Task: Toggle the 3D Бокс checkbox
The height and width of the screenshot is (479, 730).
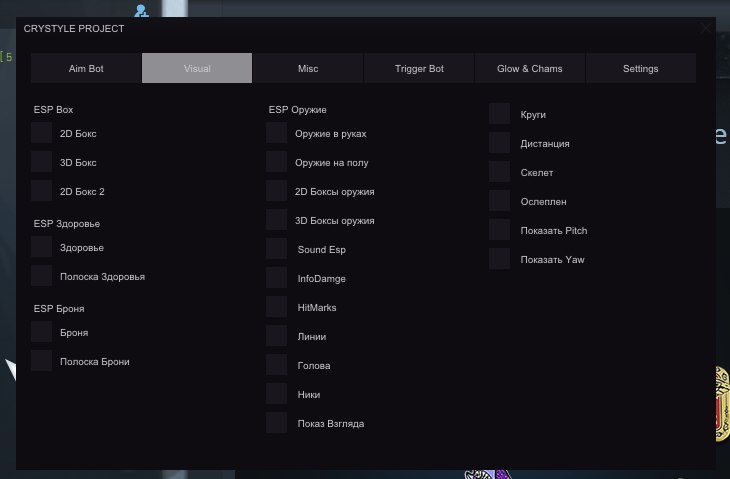Action: 41,162
